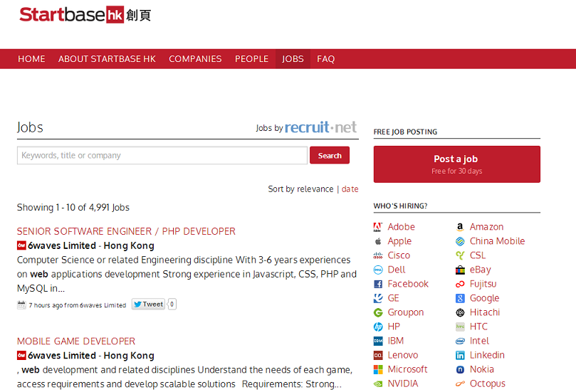
Task: Click the 6waves icon under PHP Developer job
Action: point(21,245)
